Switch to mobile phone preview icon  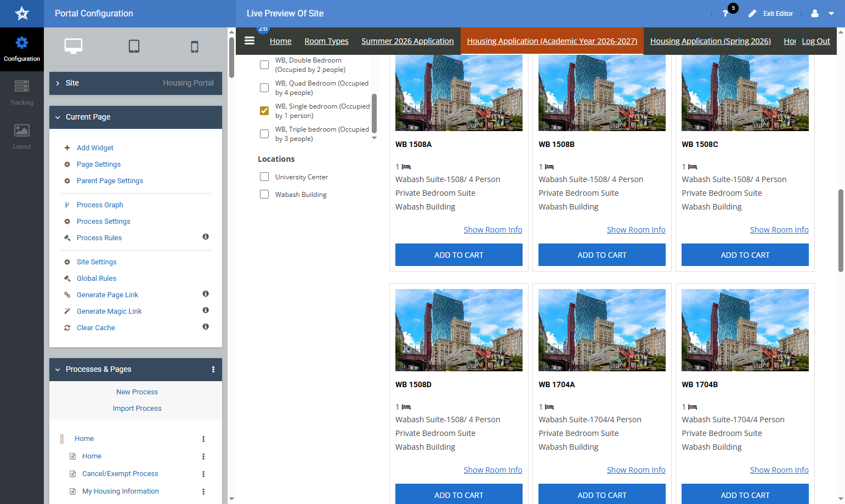tap(195, 47)
